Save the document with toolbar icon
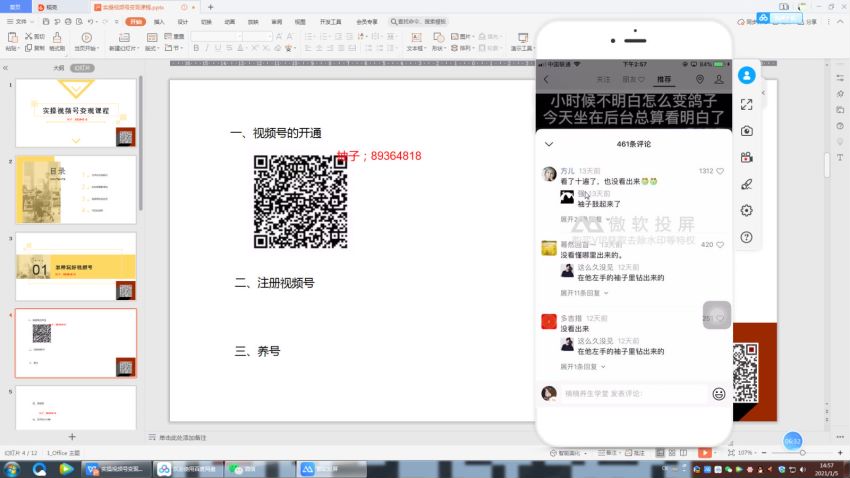The image size is (850, 478). click(46, 22)
